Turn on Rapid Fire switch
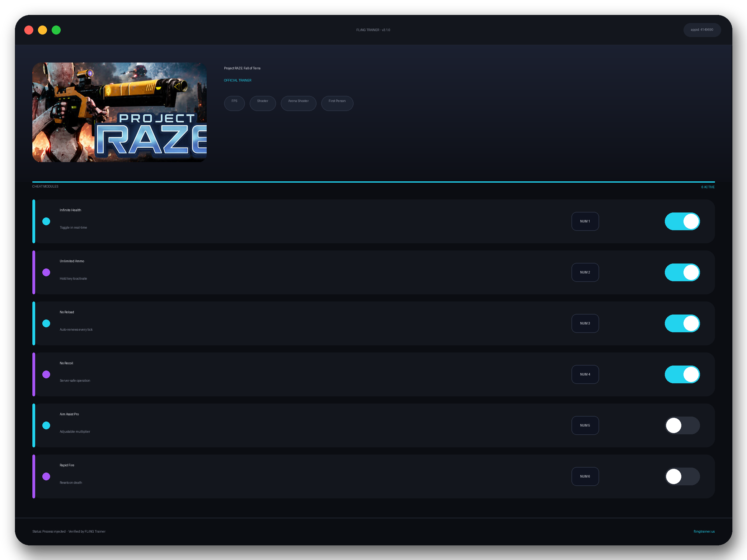 tap(682, 476)
